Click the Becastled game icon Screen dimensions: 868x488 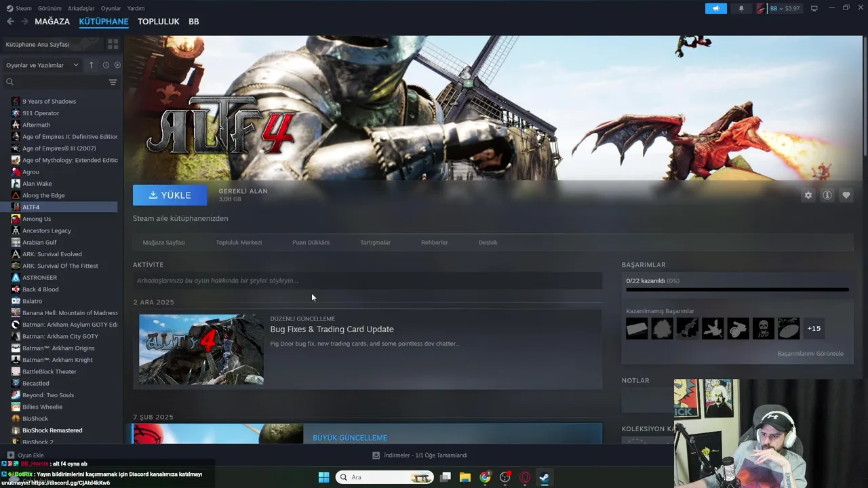click(16, 383)
